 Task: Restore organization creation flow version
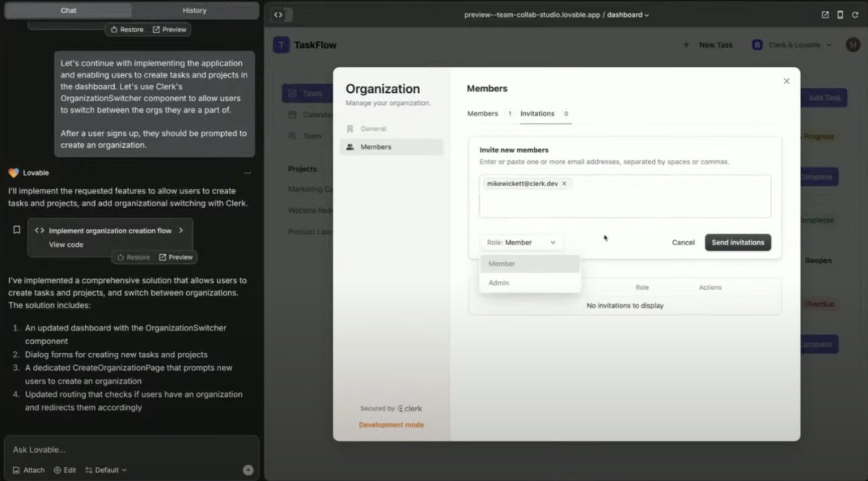[134, 257]
